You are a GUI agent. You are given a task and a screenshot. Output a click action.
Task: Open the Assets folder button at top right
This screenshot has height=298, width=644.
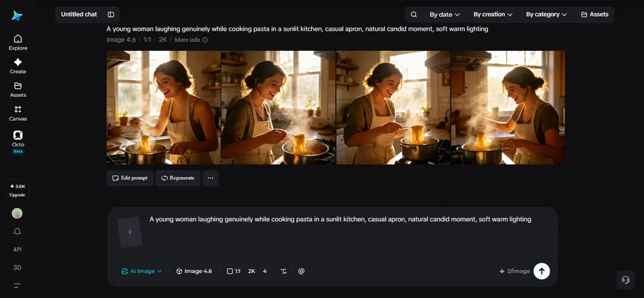point(595,14)
